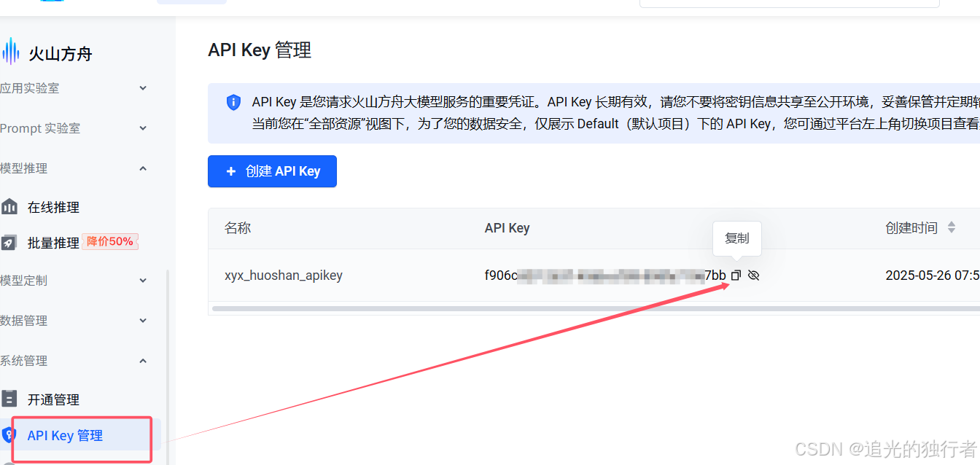The height and width of the screenshot is (465, 980).
Task: Click the 复制 tooltip label
Action: tap(737, 238)
